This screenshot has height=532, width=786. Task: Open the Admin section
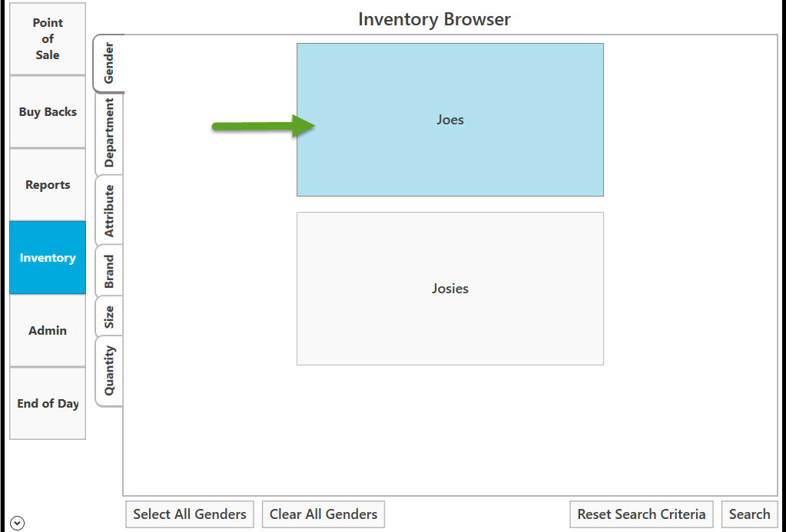point(48,331)
